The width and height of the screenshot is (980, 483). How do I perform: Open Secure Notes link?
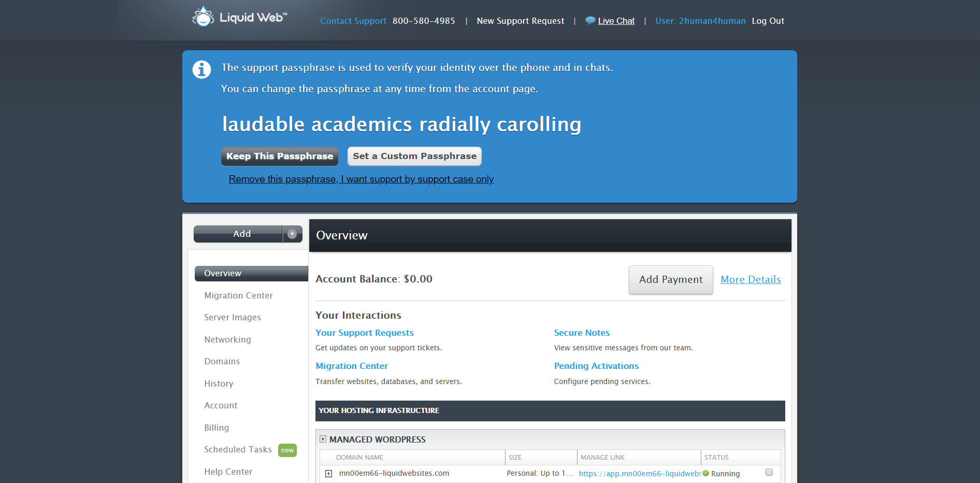click(x=582, y=333)
